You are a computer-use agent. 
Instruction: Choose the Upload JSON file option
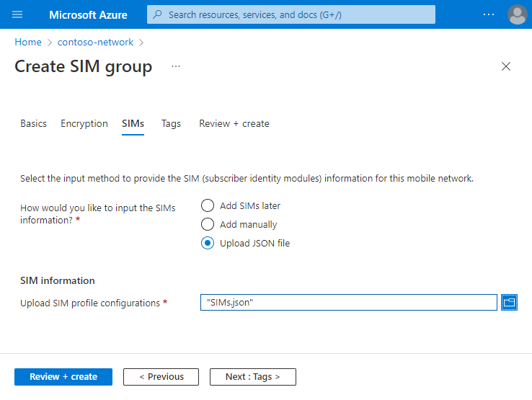point(208,243)
